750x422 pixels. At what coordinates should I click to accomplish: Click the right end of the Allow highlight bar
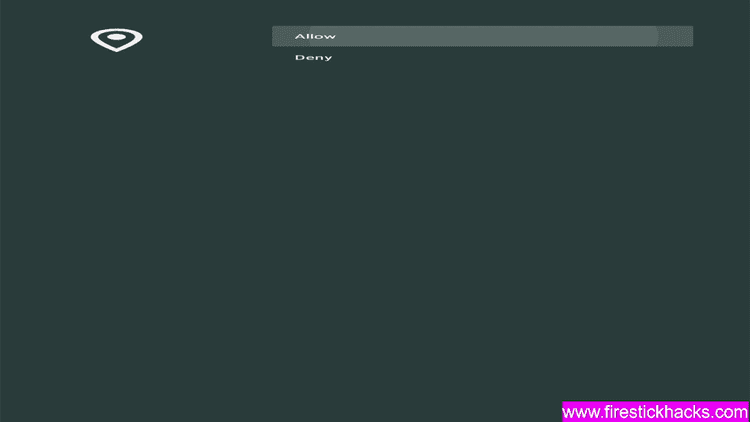click(675, 36)
